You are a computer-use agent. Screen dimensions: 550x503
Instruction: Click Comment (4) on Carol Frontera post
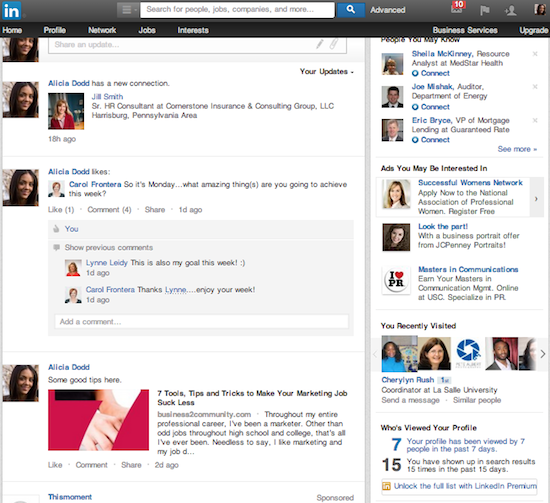109,210
